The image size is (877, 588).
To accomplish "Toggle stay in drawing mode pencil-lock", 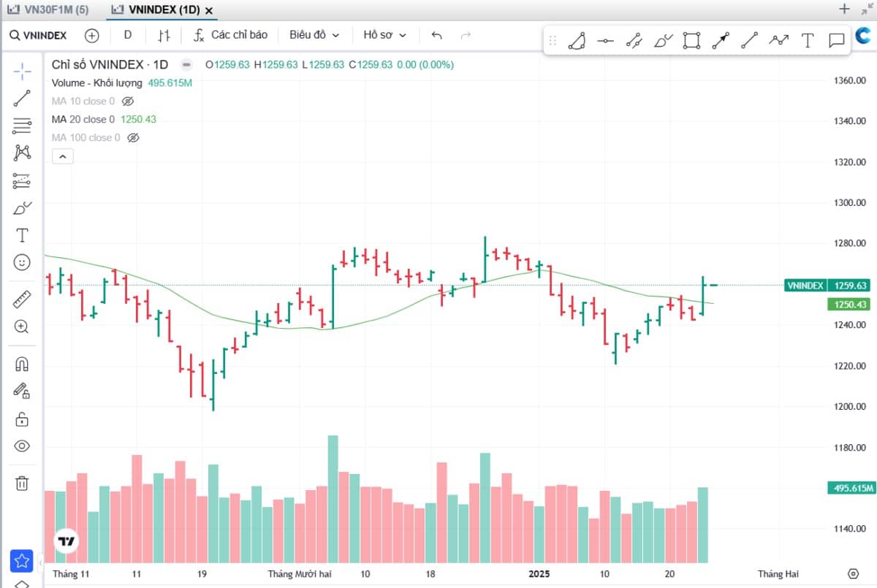I will click(x=22, y=391).
